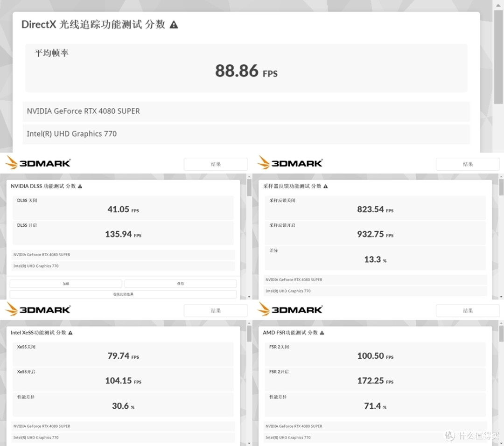This screenshot has width=504, height=446.
Task: Click the 3DMark logo above the AMD FSR panel
Action: pos(290,309)
